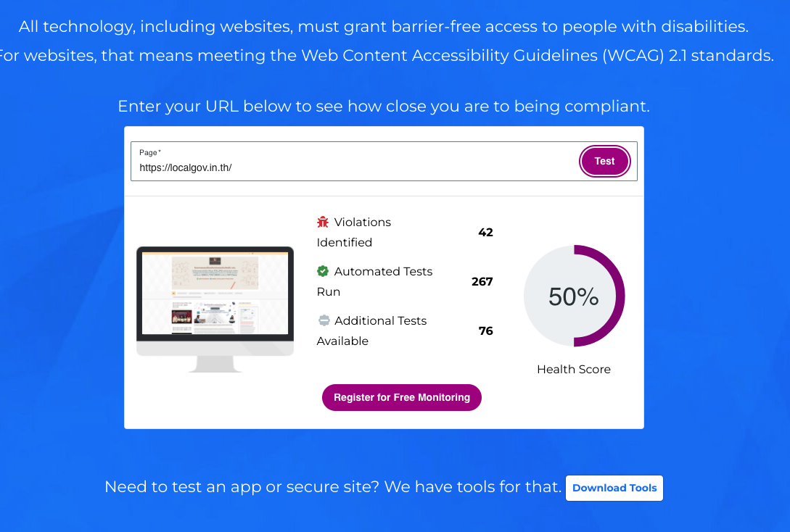Click the red bug Violations icon

pyautogui.click(x=322, y=222)
